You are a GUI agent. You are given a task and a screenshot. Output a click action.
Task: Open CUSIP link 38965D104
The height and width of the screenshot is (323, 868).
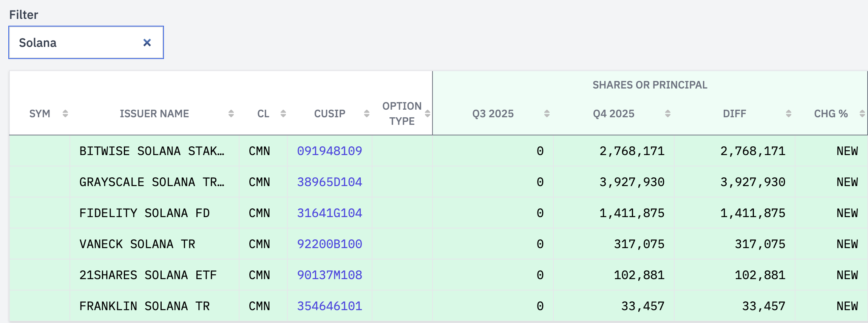[329, 182]
